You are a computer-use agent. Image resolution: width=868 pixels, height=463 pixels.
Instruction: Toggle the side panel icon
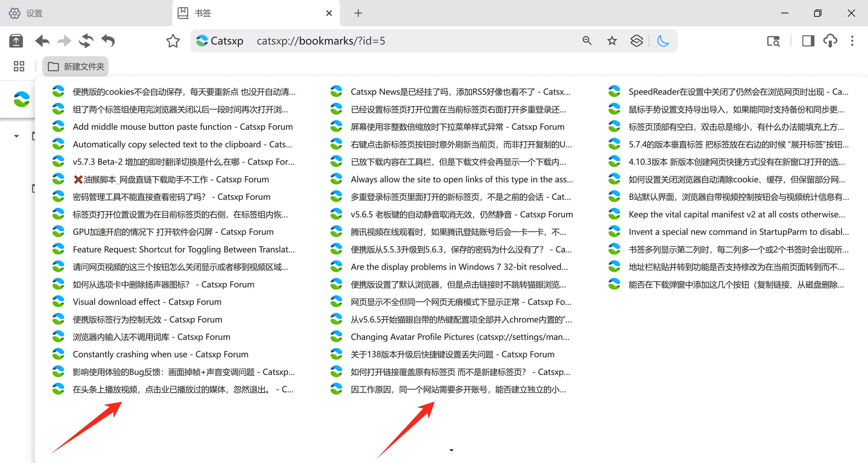pos(808,41)
